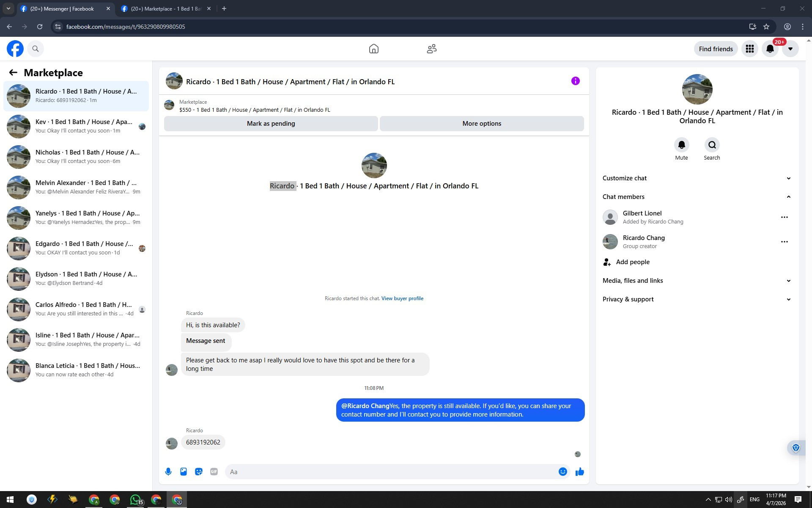
Task: Click the Facebook search magnifier icon
Action: coord(36,49)
